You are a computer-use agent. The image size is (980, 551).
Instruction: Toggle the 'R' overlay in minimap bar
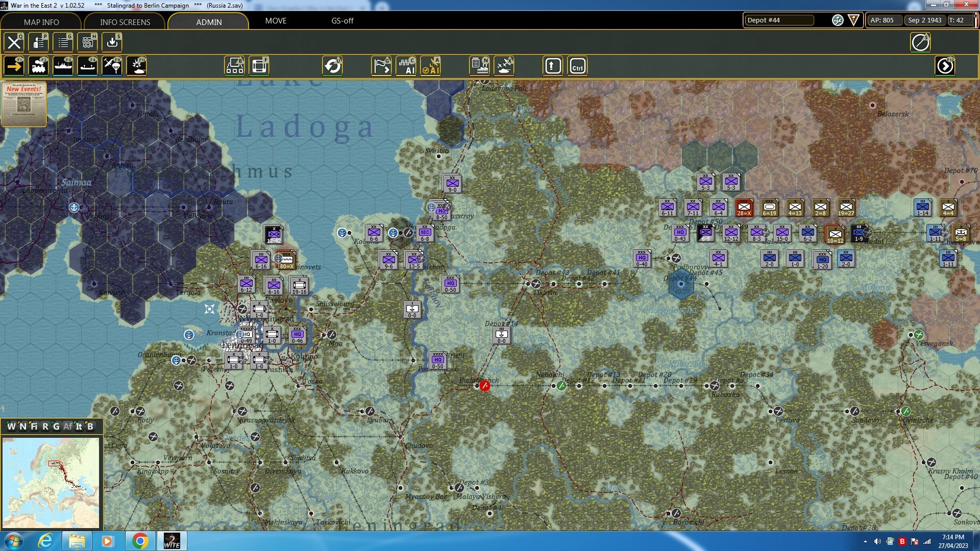(45, 427)
